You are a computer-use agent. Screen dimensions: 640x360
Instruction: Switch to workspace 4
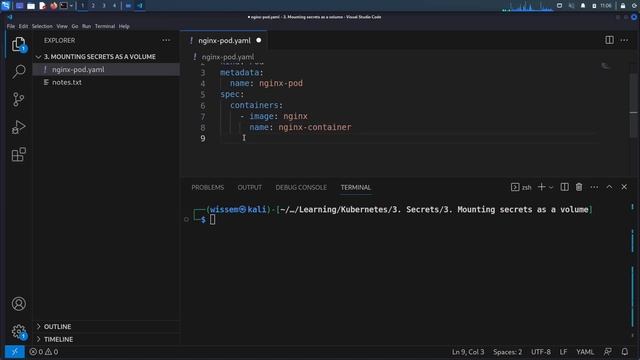[114, 6]
